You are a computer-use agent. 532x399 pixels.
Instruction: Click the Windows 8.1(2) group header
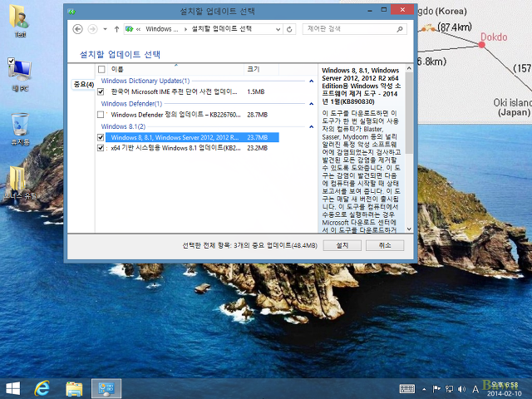pos(123,126)
